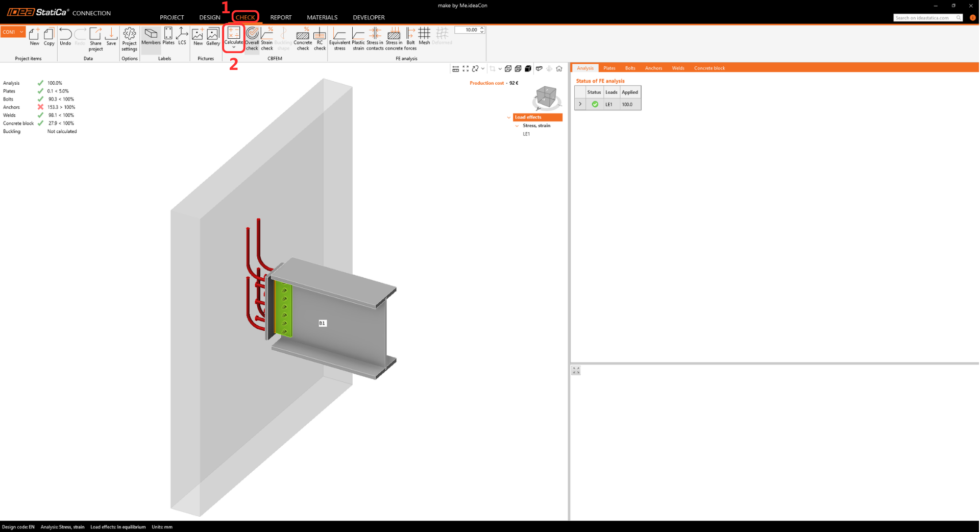Viewport: 980px width, 532px height.
Task: Toggle the dimensions ruler view icon
Action: pos(455,68)
